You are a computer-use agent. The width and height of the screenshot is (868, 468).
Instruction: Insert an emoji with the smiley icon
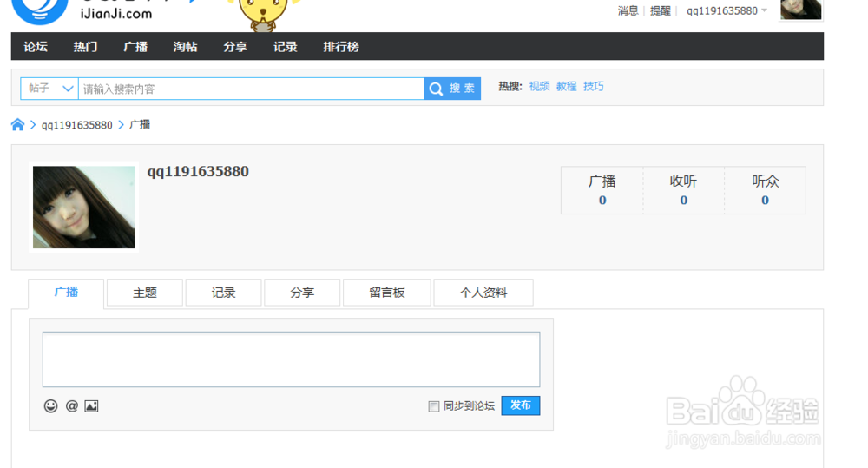pos(50,406)
